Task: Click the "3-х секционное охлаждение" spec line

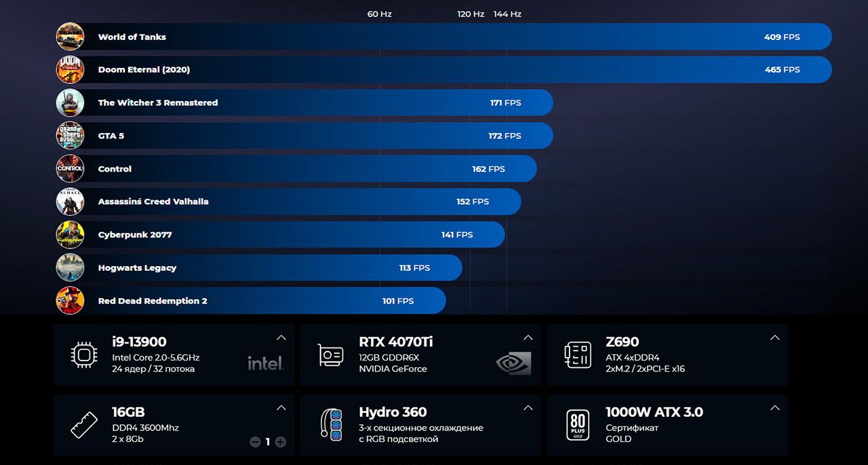Action: point(421,428)
